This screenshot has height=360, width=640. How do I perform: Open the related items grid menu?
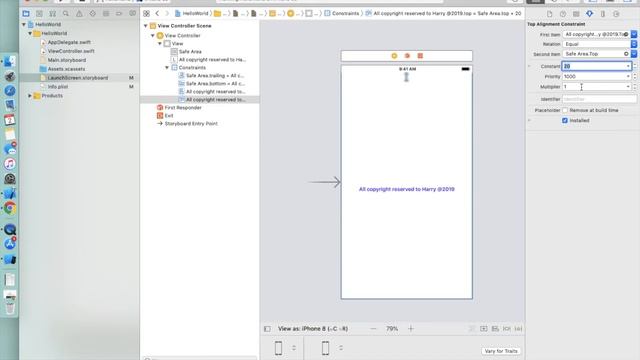(x=146, y=13)
